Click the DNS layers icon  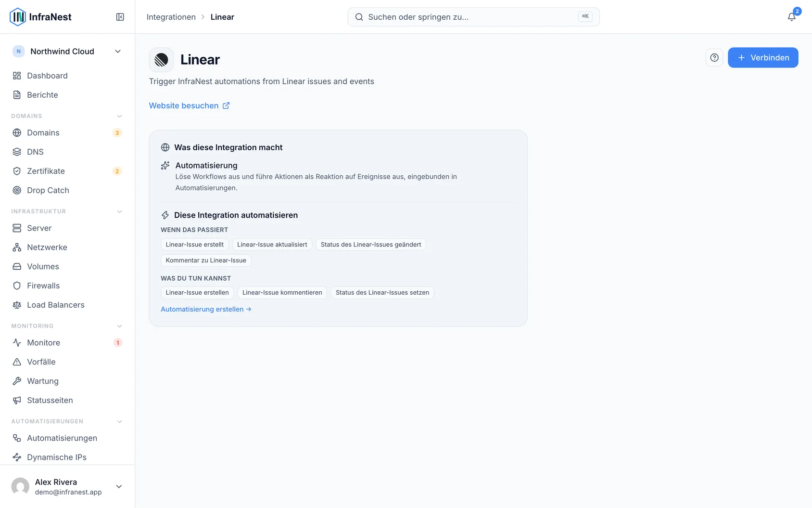click(x=17, y=152)
